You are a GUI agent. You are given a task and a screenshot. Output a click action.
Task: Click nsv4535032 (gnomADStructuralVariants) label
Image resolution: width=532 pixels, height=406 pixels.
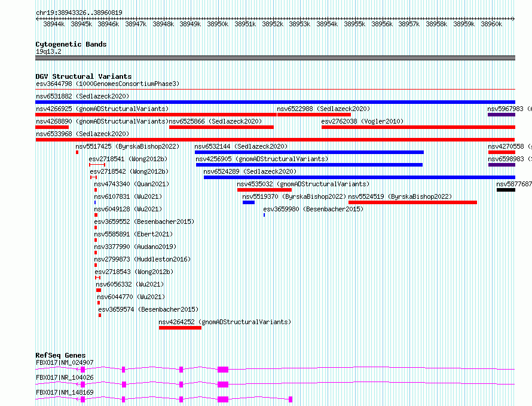[x=303, y=184]
